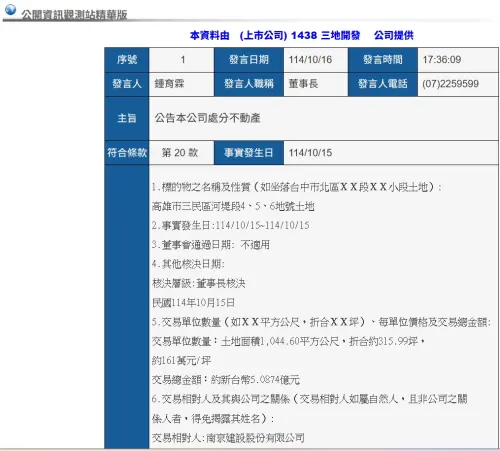Select the title value 董事長
Viewport: 500px width, 451px height.
pos(303,84)
